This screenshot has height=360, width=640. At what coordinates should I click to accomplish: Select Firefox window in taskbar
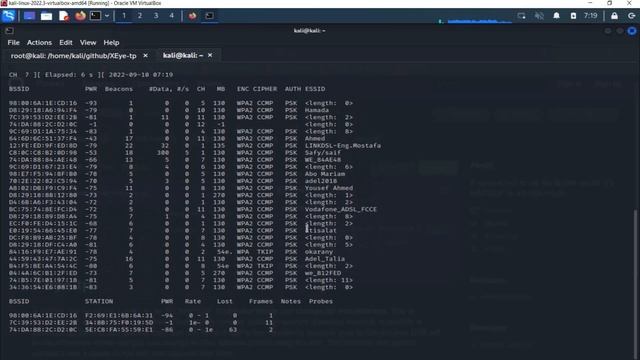[x=192, y=16]
